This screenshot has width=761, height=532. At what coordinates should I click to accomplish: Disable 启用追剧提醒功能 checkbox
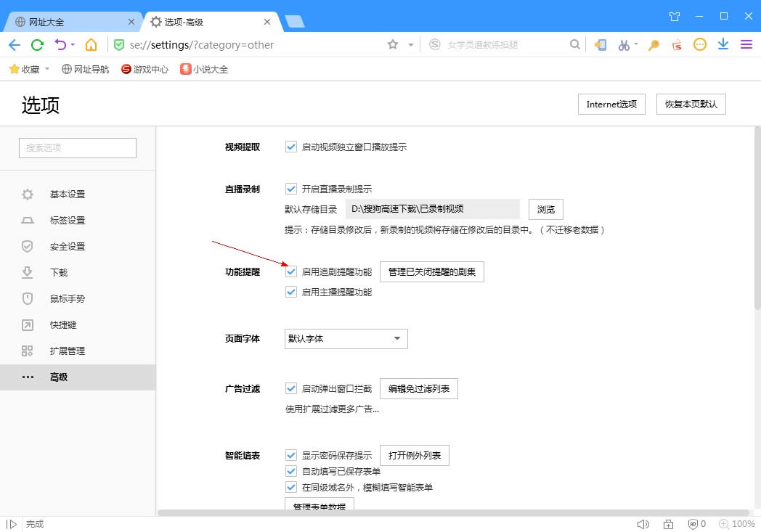coord(291,272)
